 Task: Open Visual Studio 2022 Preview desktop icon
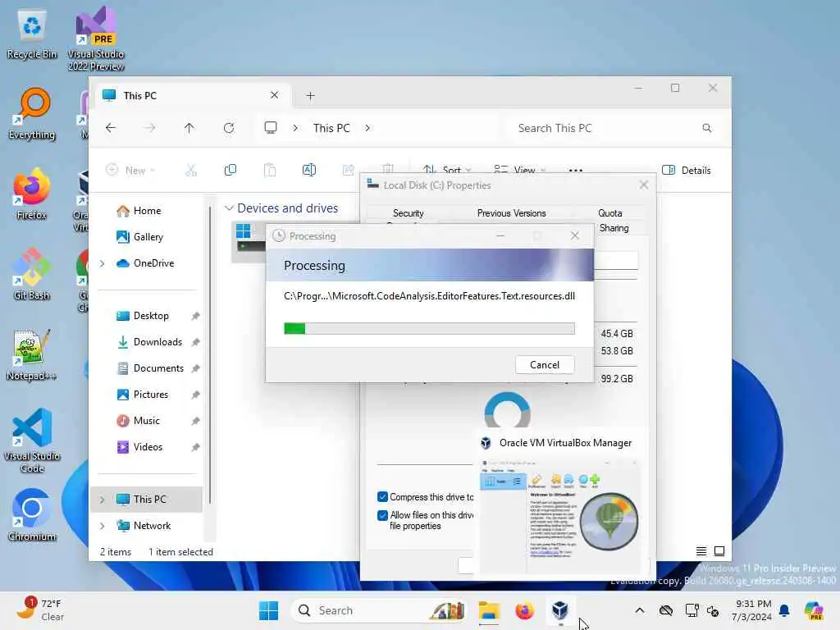point(96,39)
